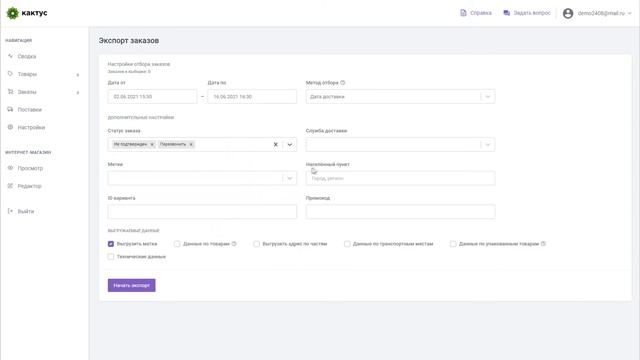Image resolution: width=640 pixels, height=360 pixels.
Task: Open the Справка help document icon
Action: tap(463, 13)
